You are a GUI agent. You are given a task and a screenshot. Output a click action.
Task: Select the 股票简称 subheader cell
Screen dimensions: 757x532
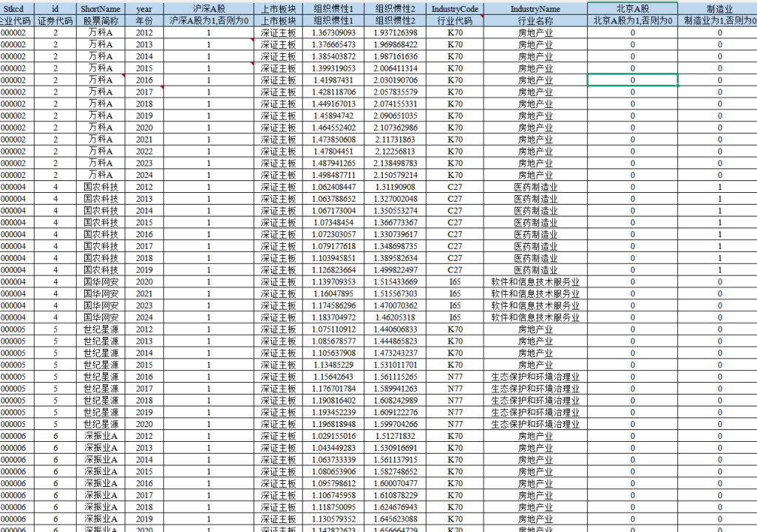(x=100, y=21)
